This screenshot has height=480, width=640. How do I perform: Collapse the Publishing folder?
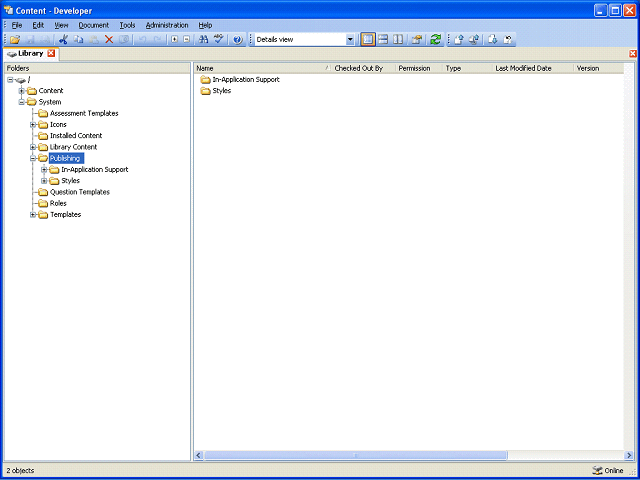33,158
